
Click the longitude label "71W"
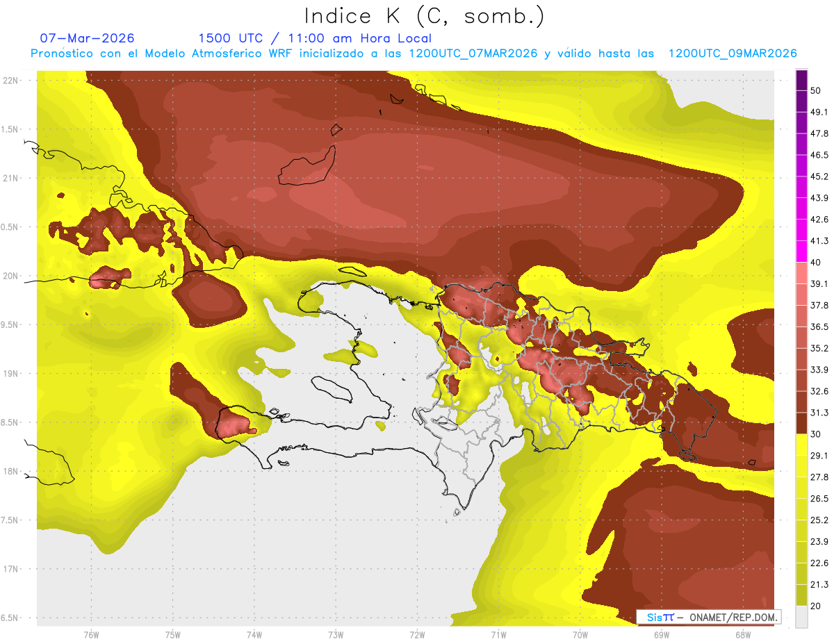pos(498,635)
